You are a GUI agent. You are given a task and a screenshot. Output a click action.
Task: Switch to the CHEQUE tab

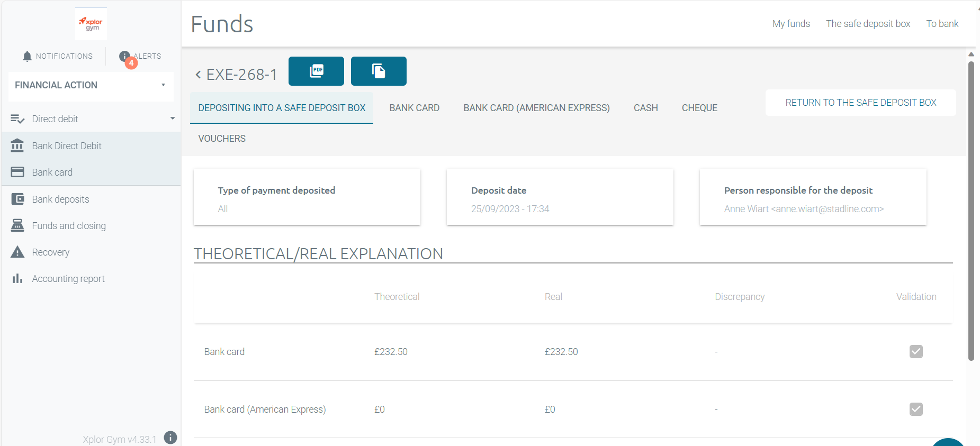tap(699, 108)
